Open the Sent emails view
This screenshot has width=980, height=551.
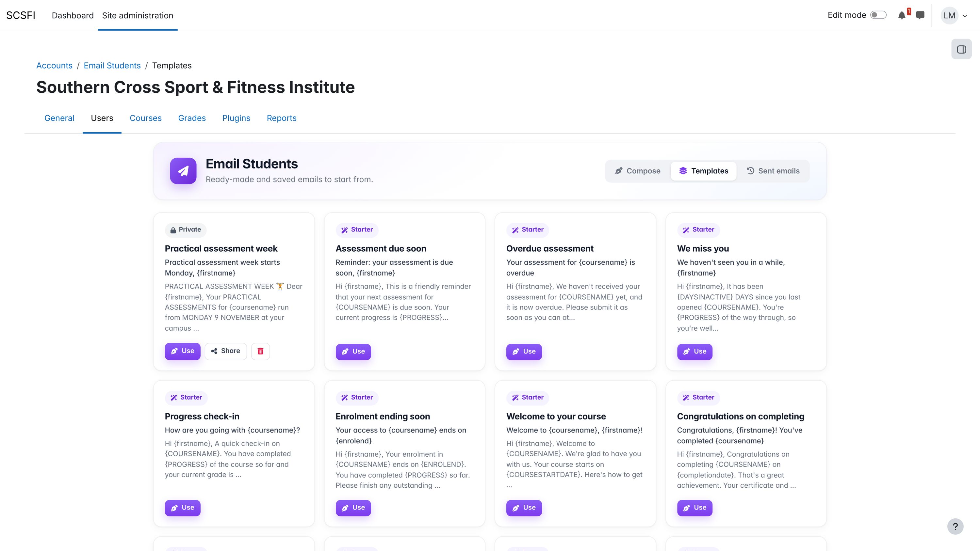coord(773,171)
